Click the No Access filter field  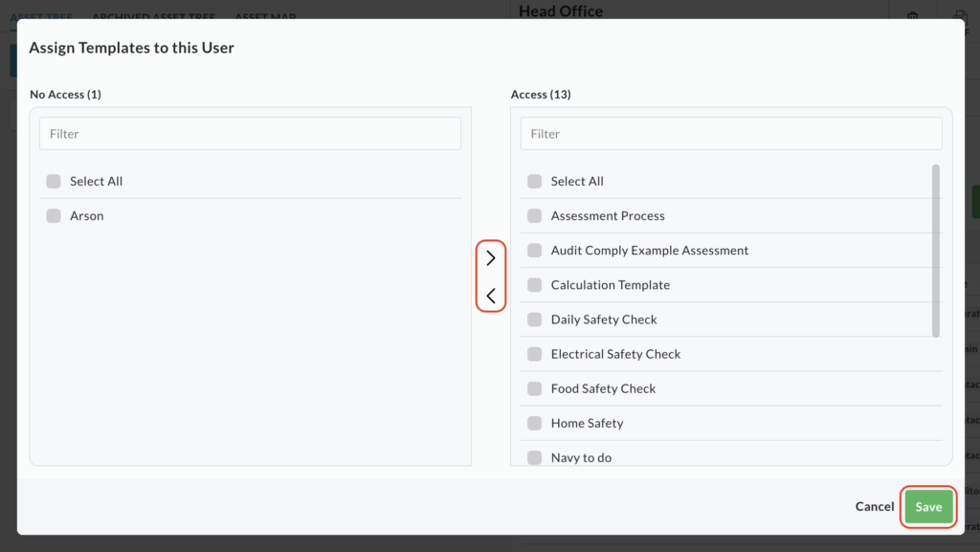(x=250, y=134)
